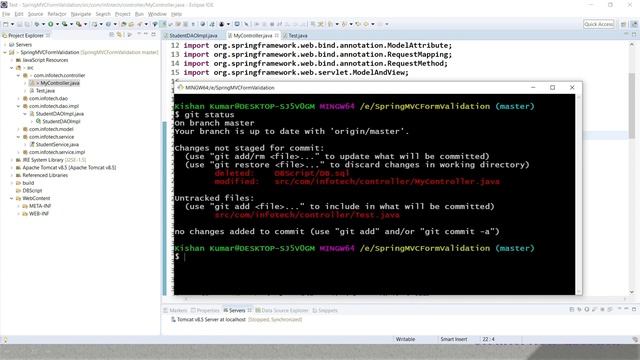The height and width of the screenshot is (360, 640).
Task: Select the build folder
Action: (24, 183)
